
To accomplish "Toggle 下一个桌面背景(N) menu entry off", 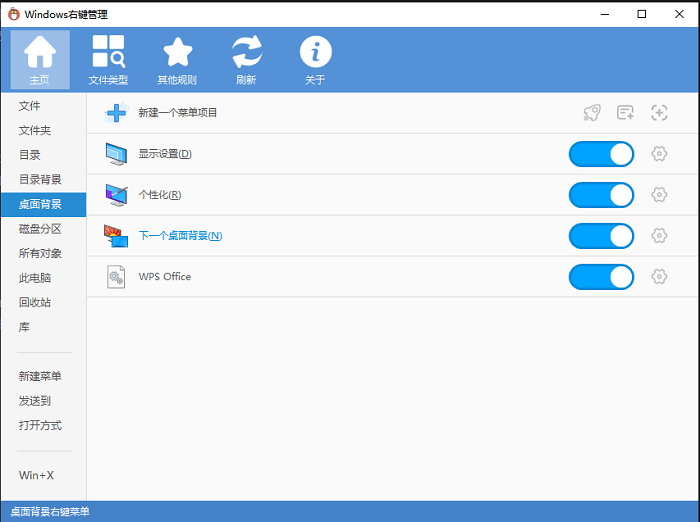I will click(x=601, y=236).
